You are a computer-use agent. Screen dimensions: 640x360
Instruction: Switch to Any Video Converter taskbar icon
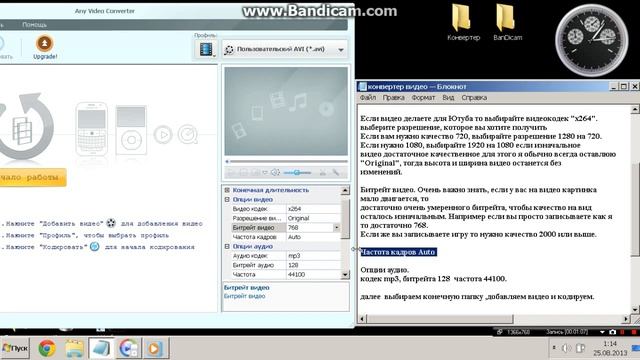[128, 348]
